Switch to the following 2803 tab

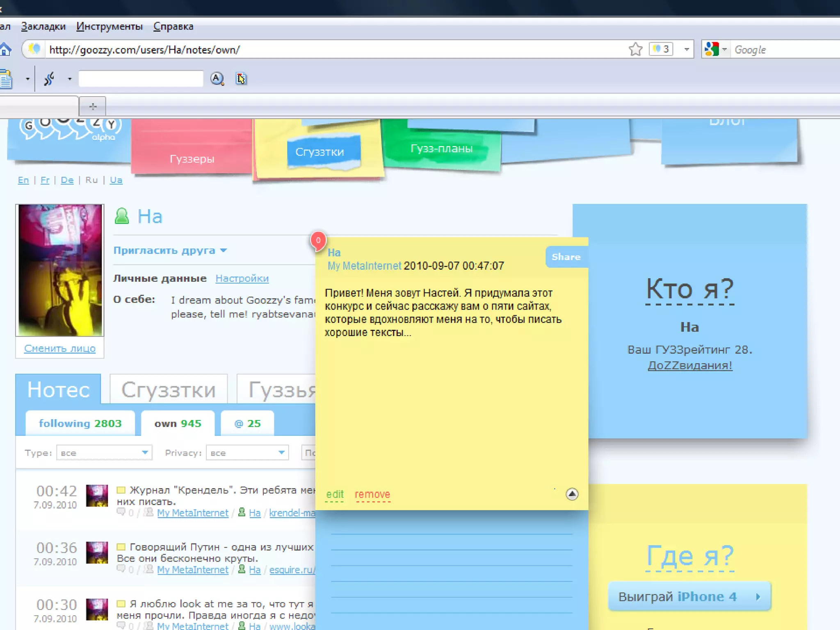point(80,423)
